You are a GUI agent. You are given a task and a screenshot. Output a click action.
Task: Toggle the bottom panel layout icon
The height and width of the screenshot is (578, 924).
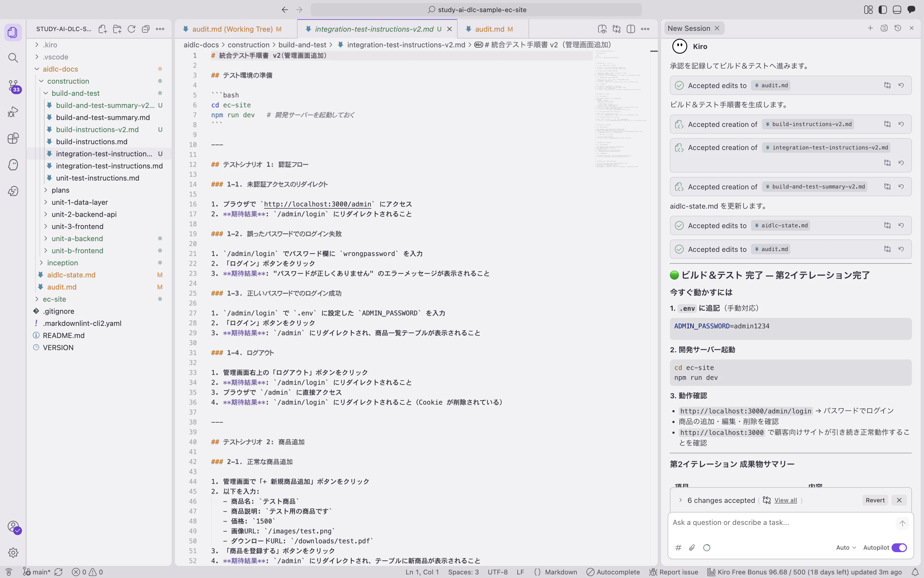click(x=897, y=10)
